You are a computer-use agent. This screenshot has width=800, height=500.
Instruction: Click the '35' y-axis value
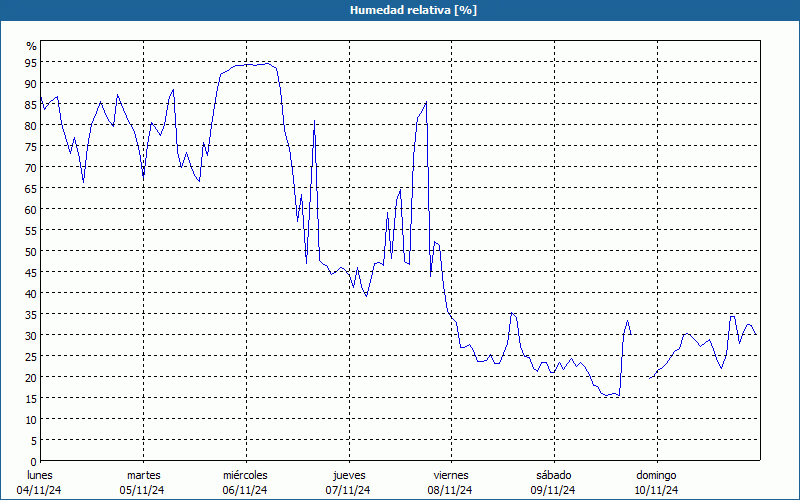click(31, 314)
